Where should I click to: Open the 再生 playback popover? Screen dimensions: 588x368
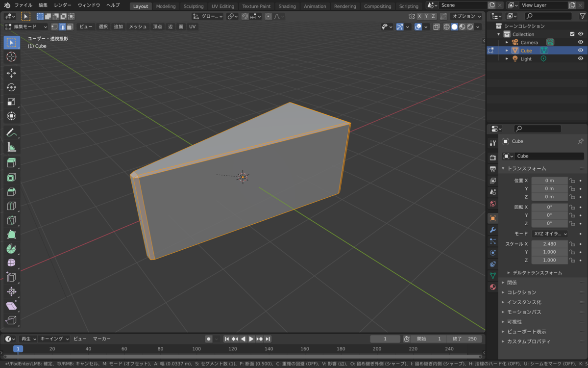(28, 339)
